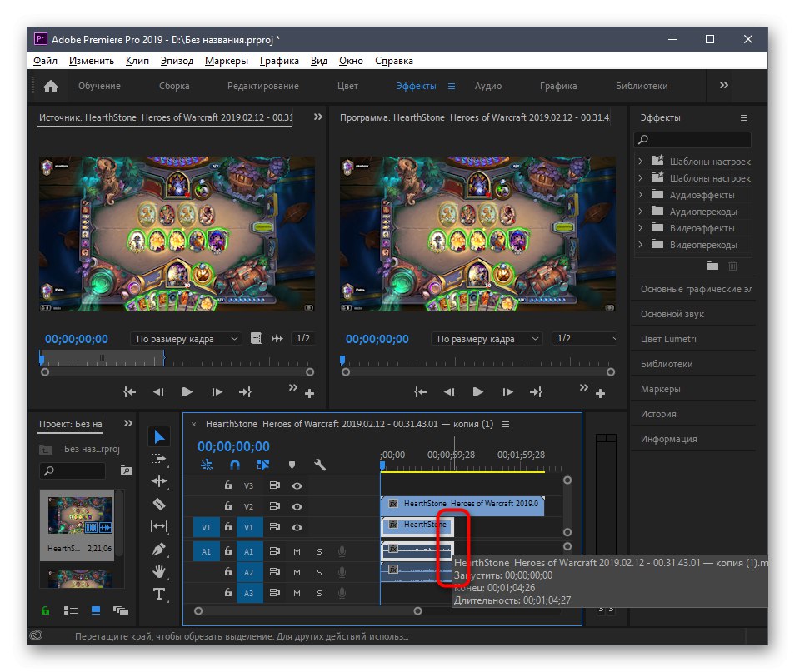The width and height of the screenshot is (795, 672).
Task: Toggle snap in timeline magnet icon
Action: coord(235,465)
